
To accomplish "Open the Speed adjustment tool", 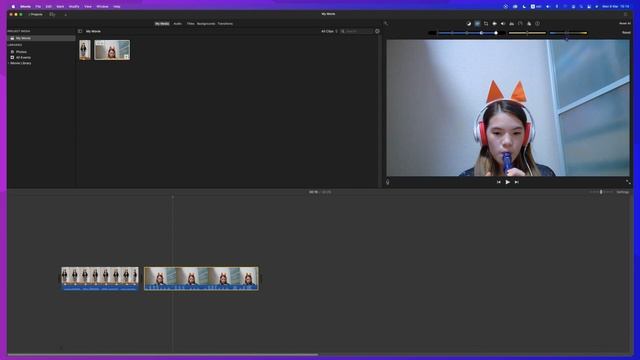I will [x=520, y=24].
